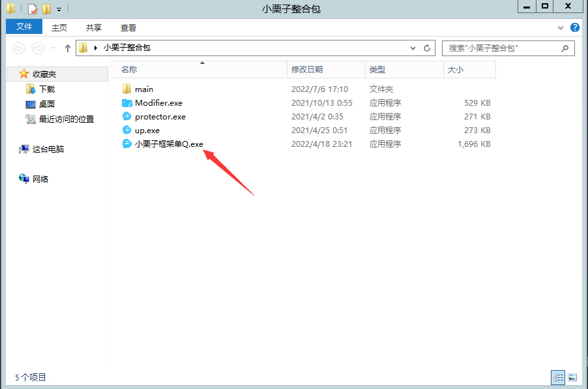Click the 271 KB size cell
Screen dimensions: 588x389
(477, 116)
